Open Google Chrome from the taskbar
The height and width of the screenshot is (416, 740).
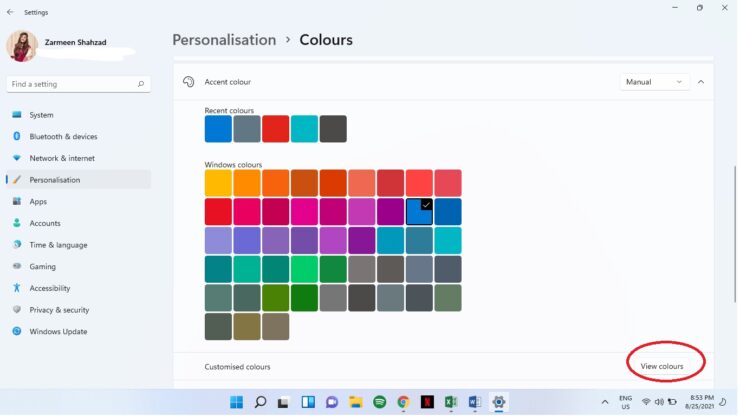tap(404, 402)
